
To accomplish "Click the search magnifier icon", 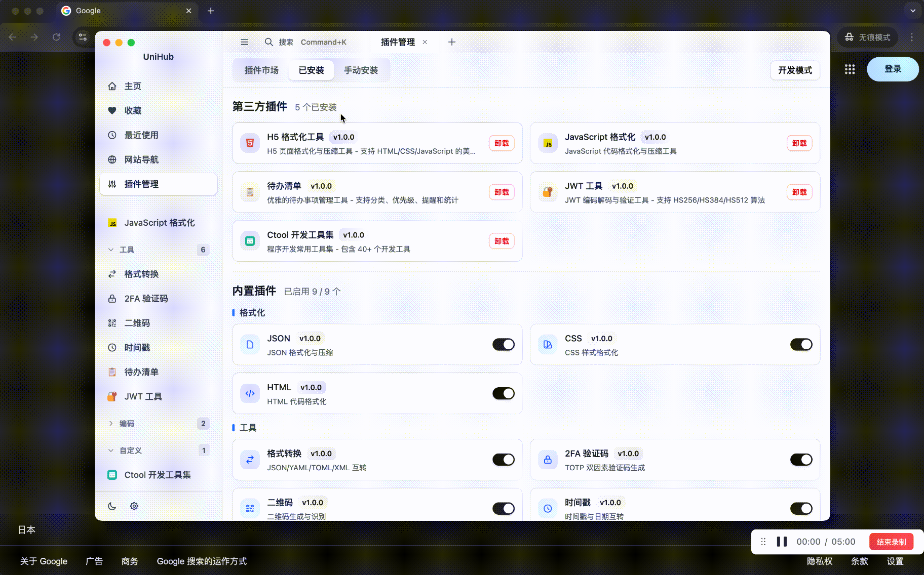I will [x=269, y=42].
